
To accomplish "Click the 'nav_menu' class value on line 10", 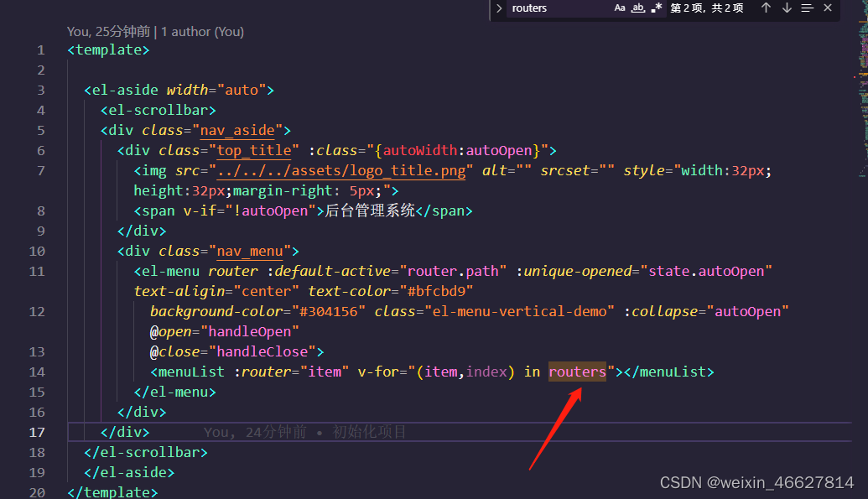I will click(x=251, y=251).
